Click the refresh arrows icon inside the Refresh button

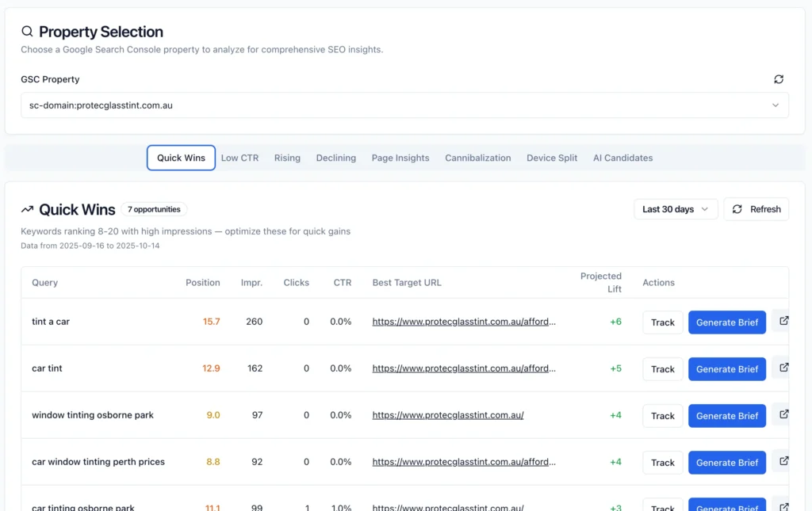pyautogui.click(x=739, y=208)
